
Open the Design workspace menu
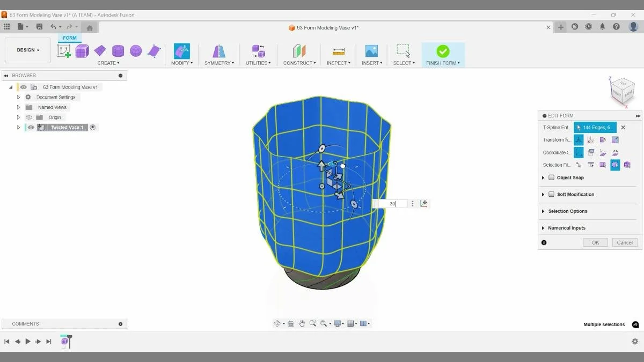[27, 50]
